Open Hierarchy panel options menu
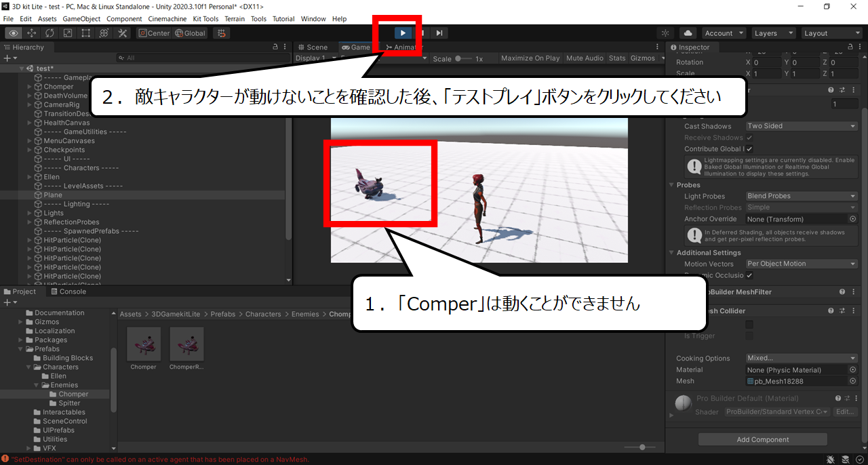This screenshot has width=868, height=465. coord(285,47)
